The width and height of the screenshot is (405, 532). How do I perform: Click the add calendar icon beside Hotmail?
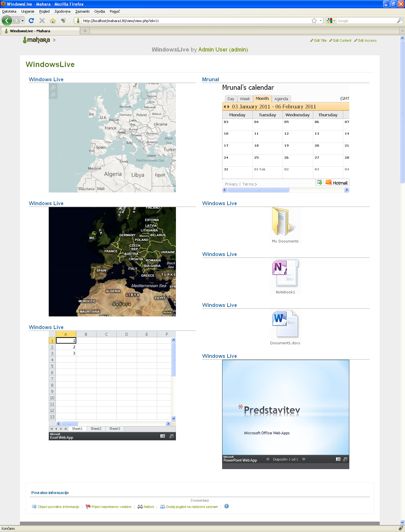(320, 182)
